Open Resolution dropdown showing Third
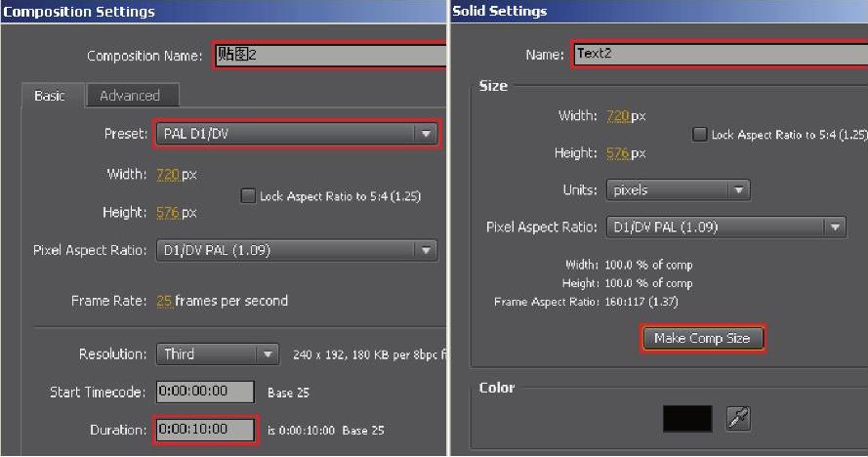Screen dimensions: 868x457 tap(218, 353)
